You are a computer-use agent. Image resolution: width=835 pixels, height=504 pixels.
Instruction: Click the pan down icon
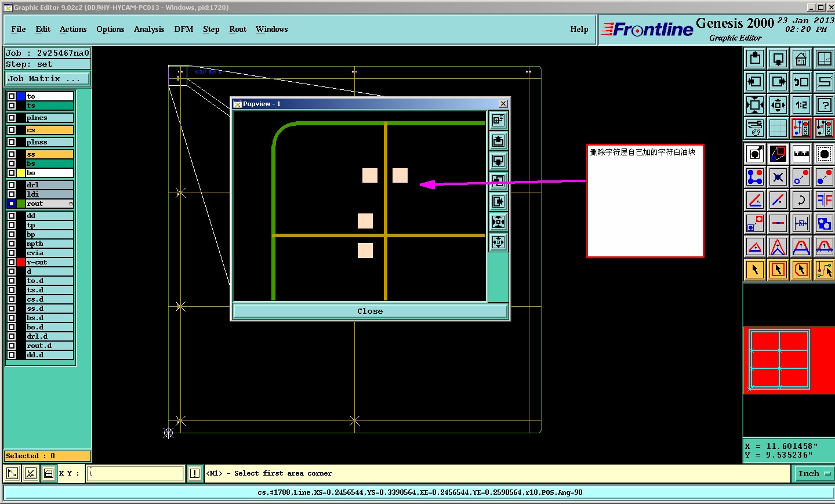[x=778, y=59]
